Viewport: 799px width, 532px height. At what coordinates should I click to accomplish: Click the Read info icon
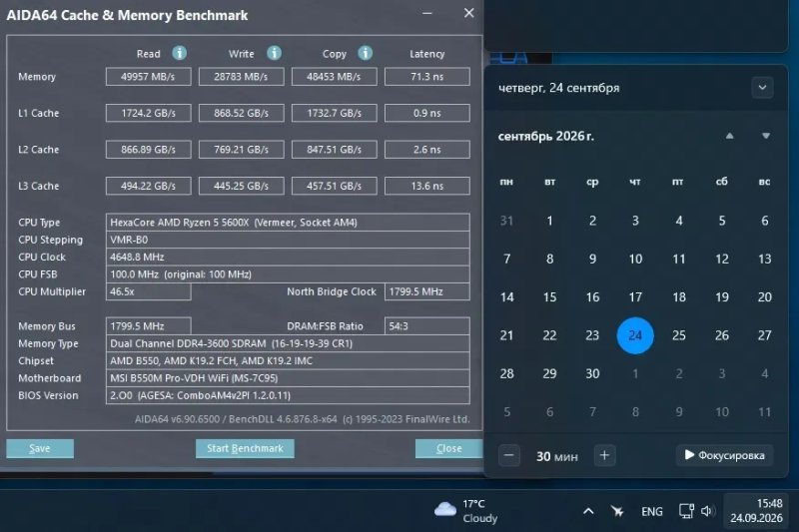179,53
